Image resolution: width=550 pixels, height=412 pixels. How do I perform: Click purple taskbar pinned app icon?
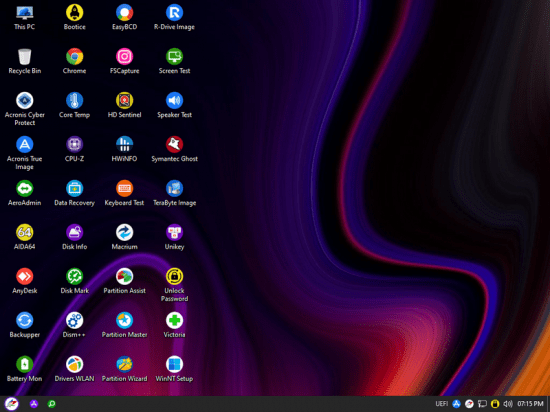[x=34, y=404]
